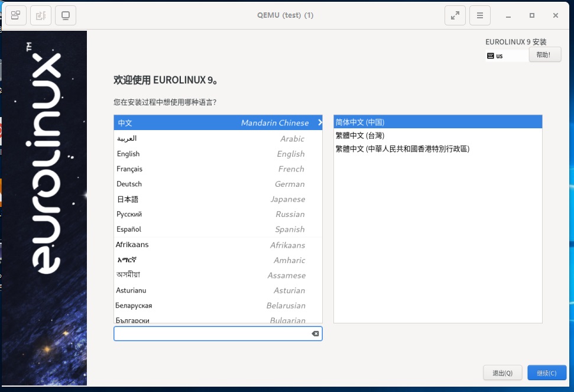Select Français French language row

[x=218, y=169]
